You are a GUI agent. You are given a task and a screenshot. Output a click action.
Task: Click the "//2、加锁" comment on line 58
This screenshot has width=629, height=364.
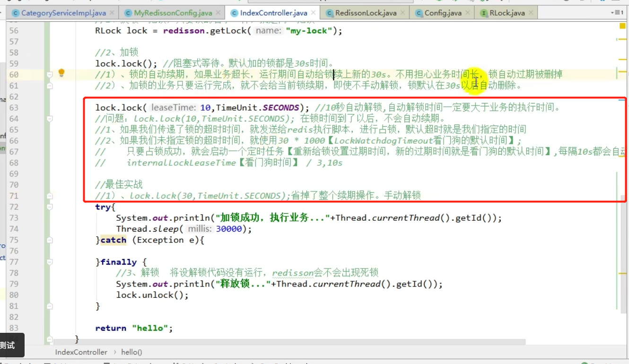(116, 52)
